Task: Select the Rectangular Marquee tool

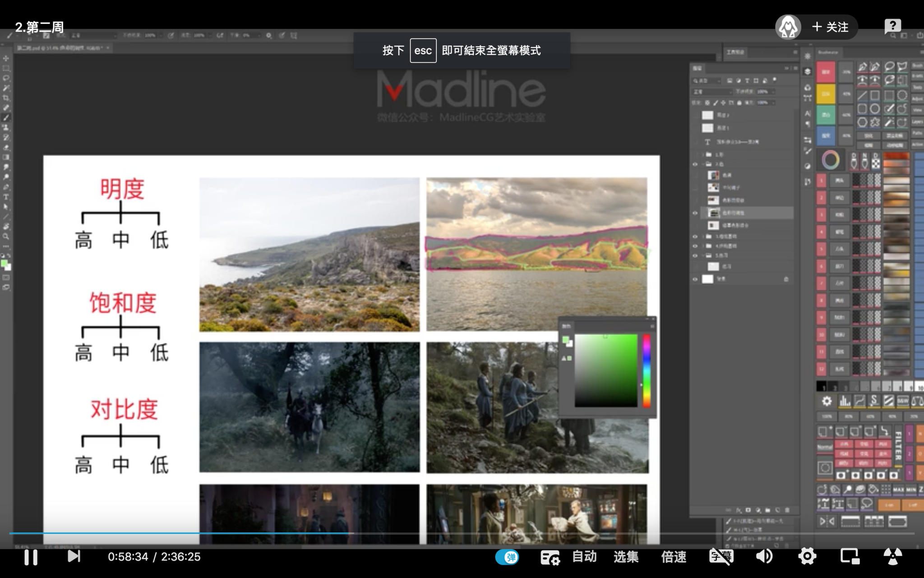Action: (6, 68)
